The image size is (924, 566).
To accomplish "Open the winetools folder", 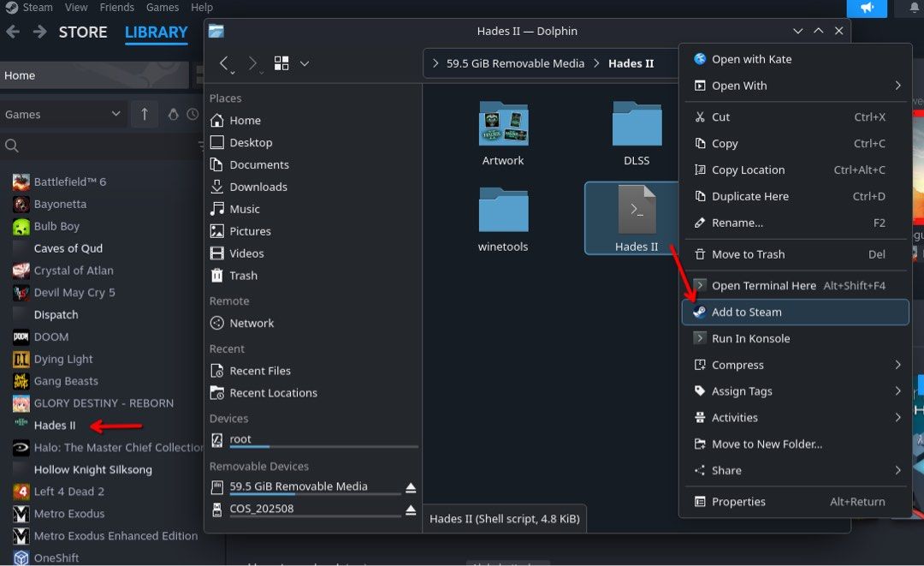I will coord(503,220).
